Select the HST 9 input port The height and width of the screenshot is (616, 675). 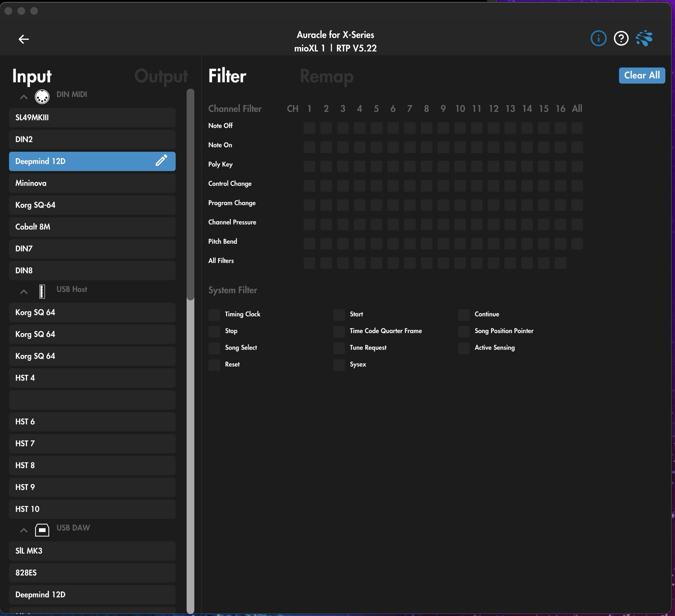coord(92,487)
